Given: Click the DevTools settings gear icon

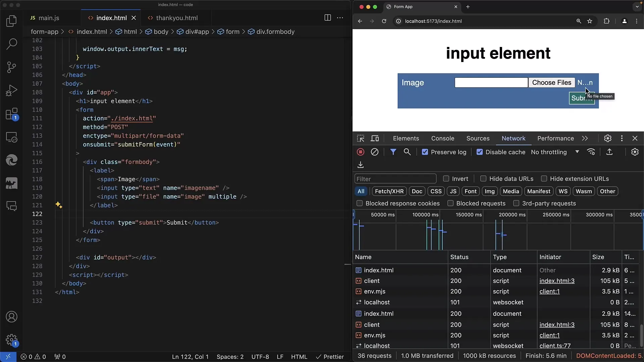Looking at the screenshot, I should click(608, 138).
